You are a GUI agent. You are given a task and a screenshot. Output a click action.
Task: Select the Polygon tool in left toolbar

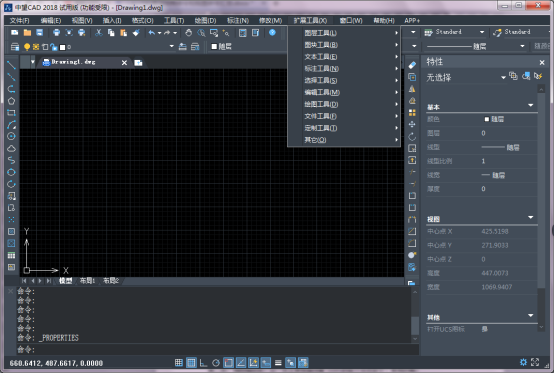[11, 101]
